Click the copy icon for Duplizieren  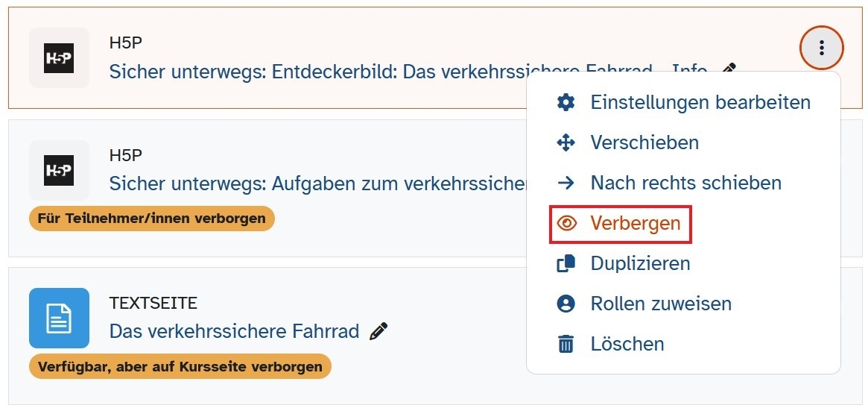point(566,263)
